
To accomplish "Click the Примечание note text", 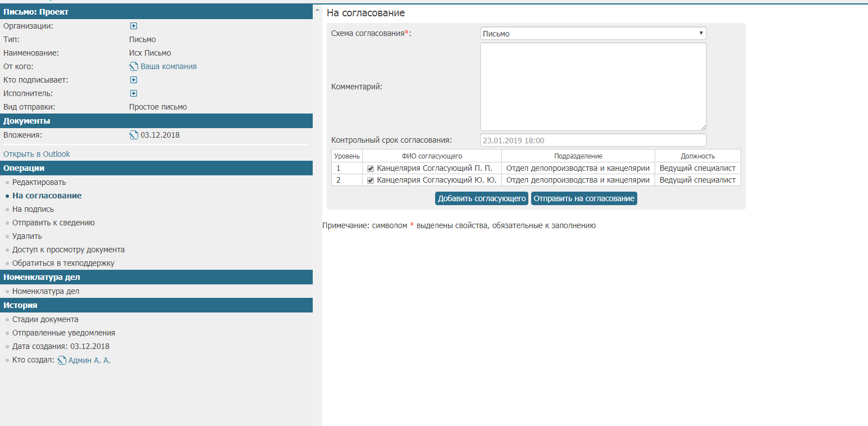I will pyautogui.click(x=459, y=225).
